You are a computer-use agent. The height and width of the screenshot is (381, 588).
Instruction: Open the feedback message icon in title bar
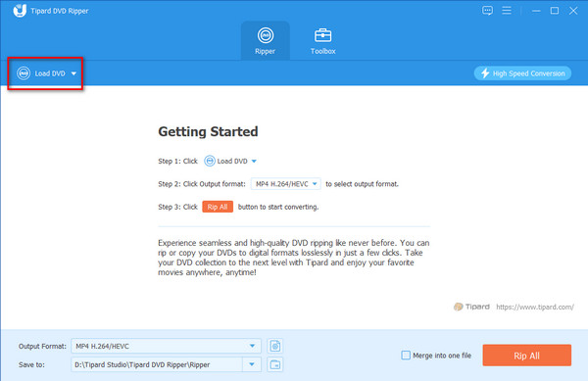pos(487,11)
